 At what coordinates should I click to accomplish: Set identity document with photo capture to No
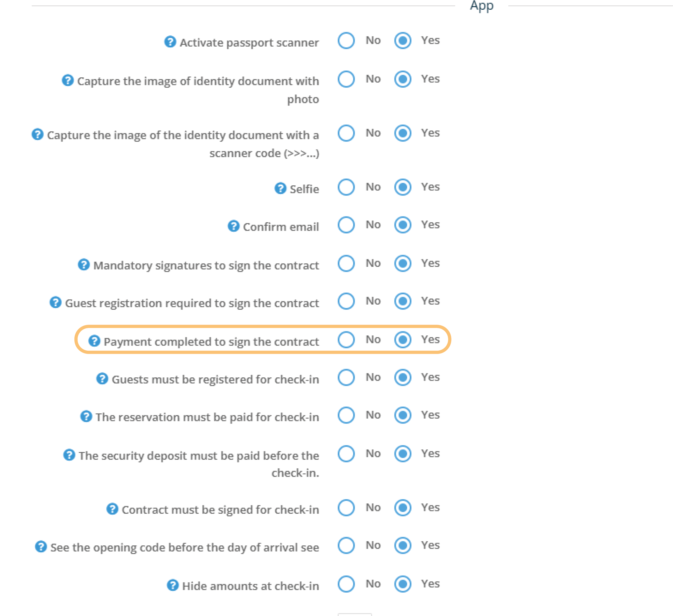coord(346,79)
